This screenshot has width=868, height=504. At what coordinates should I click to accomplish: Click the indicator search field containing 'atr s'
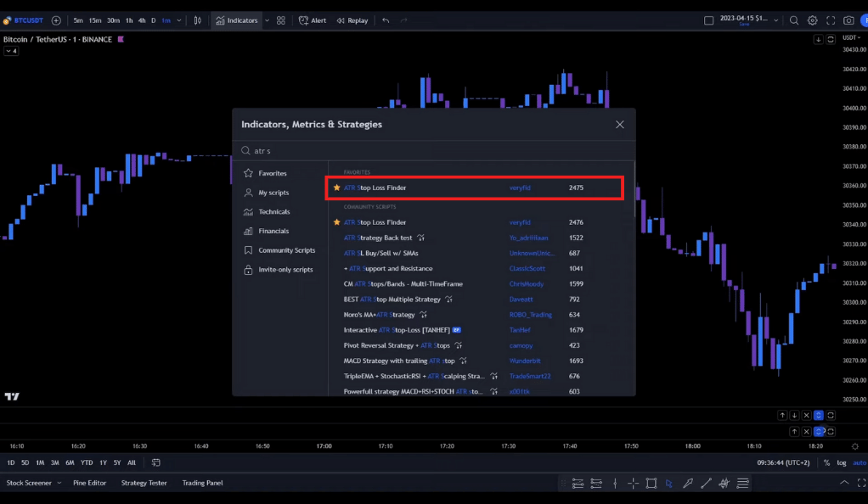tap(434, 150)
